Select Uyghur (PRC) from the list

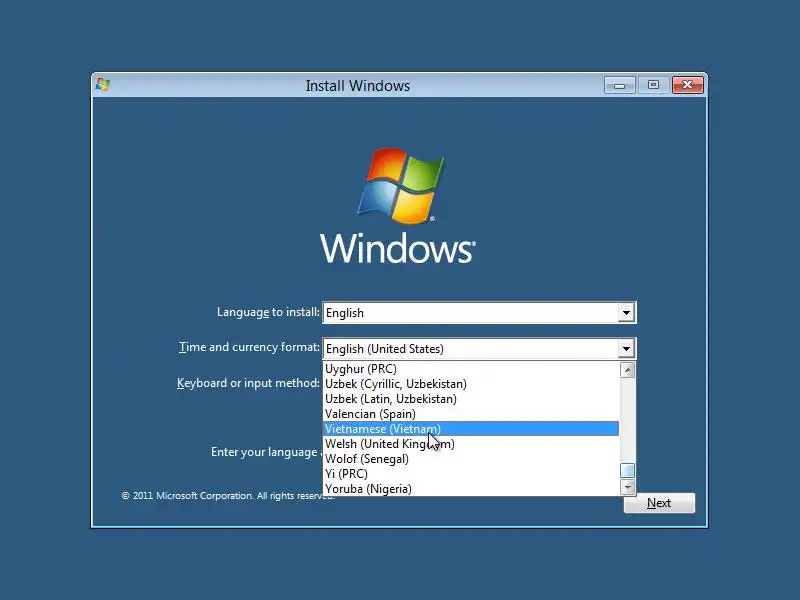click(471, 369)
